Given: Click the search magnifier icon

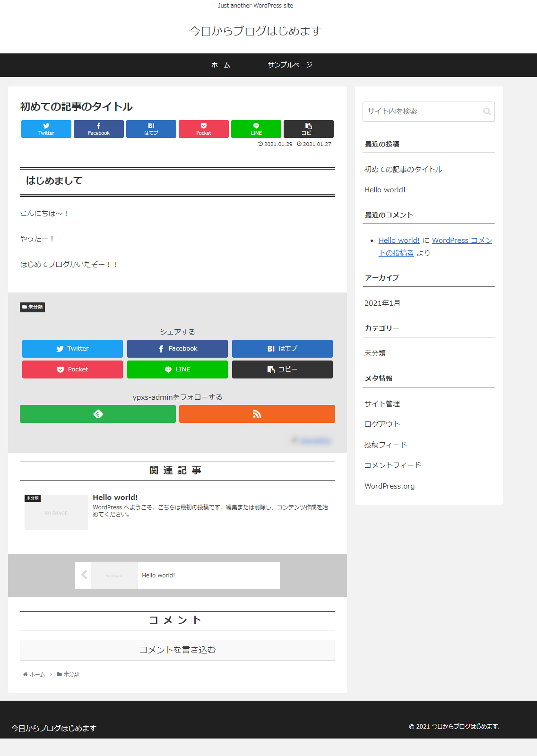Looking at the screenshot, I should [x=486, y=112].
